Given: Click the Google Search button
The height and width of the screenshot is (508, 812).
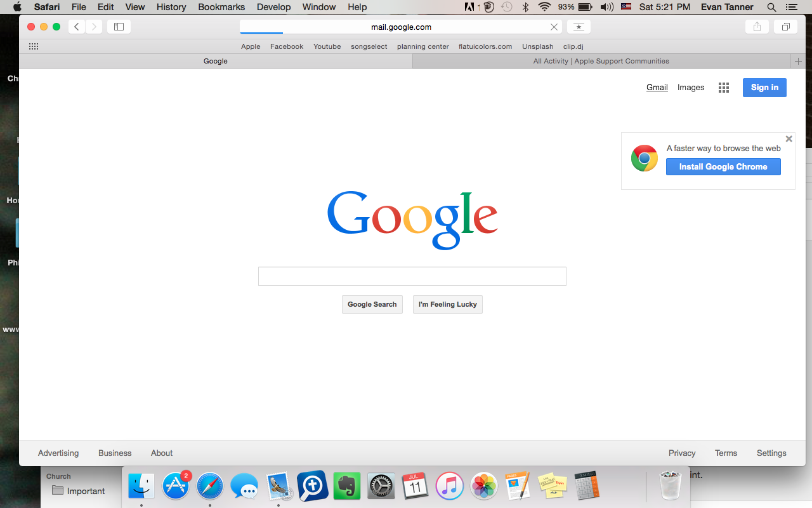Looking at the screenshot, I should point(372,304).
